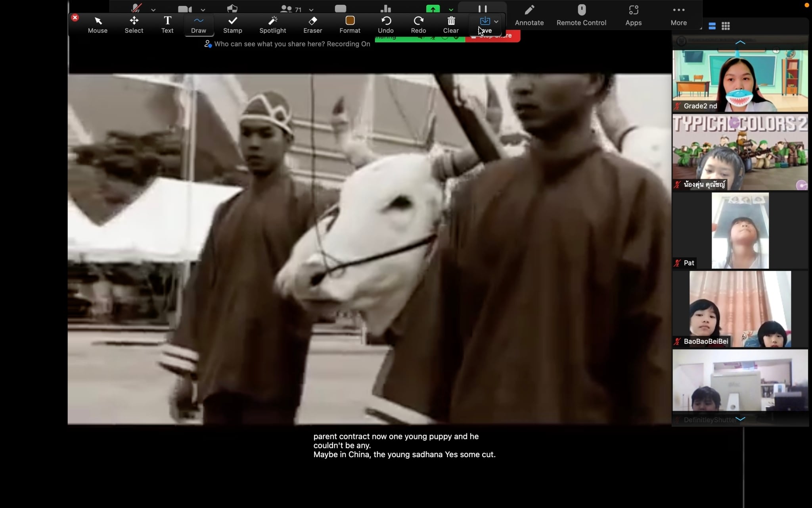The width and height of the screenshot is (812, 508).
Task: Select the Eraser tool
Action: pos(312,24)
